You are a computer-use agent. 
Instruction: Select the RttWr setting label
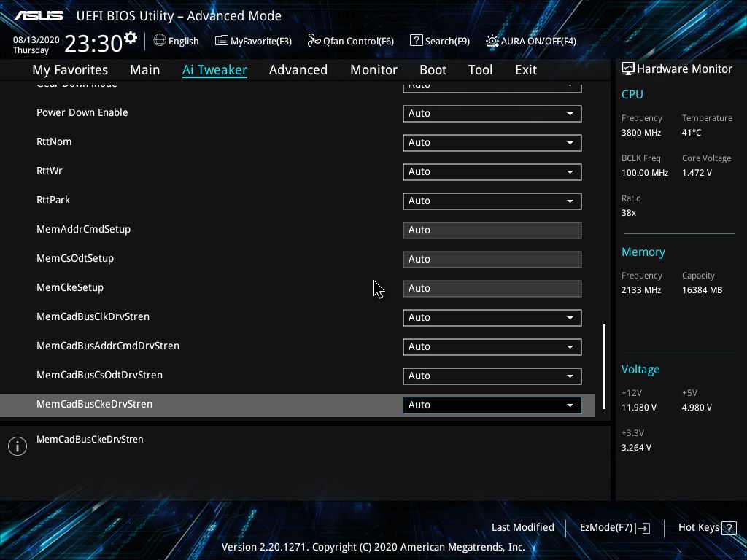point(49,171)
